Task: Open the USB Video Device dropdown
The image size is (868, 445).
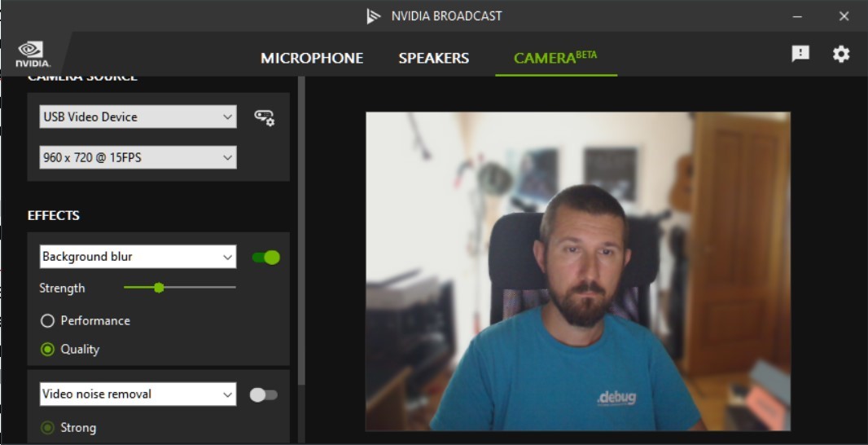Action: click(138, 117)
